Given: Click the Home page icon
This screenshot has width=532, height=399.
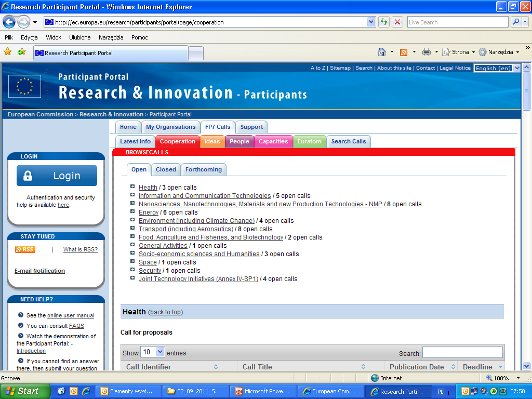Looking at the screenshot, I should (382, 52).
